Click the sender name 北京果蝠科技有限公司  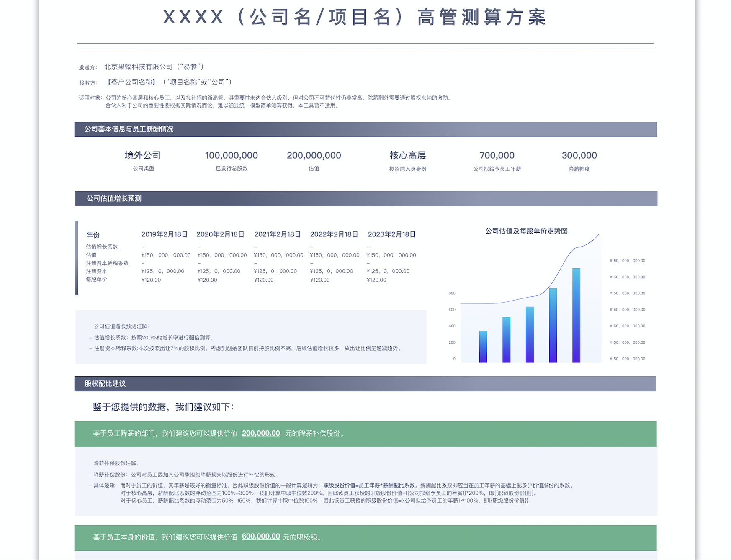click(x=139, y=67)
